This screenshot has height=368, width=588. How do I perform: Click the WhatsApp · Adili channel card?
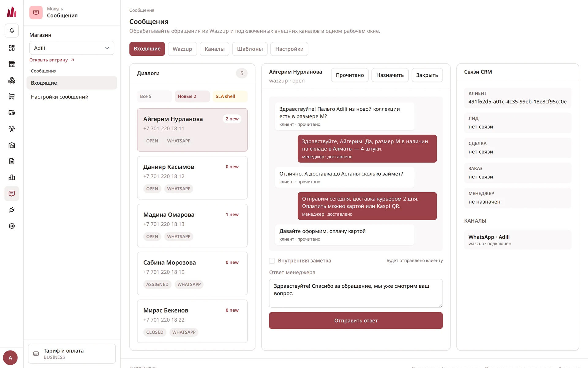coord(518,240)
